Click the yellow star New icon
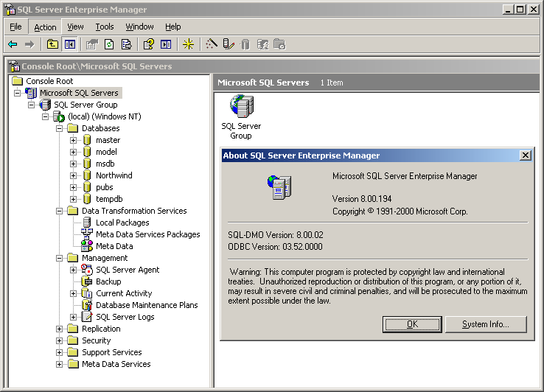The width and height of the screenshot is (544, 392). coord(189,44)
